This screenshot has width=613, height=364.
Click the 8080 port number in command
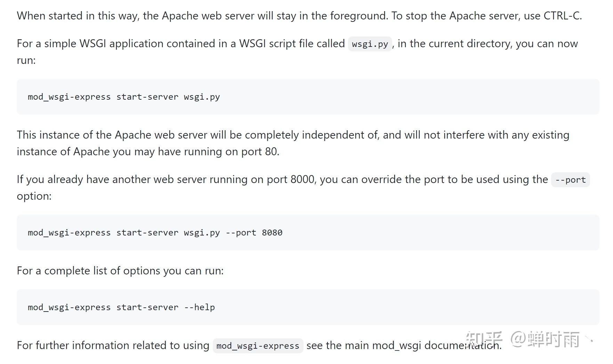click(272, 233)
